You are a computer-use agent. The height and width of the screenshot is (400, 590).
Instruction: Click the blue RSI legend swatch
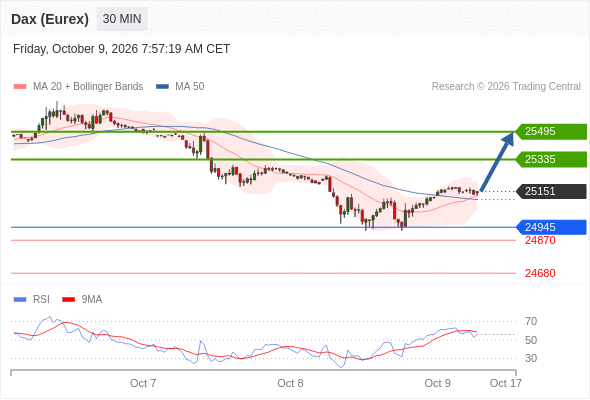tap(20, 300)
